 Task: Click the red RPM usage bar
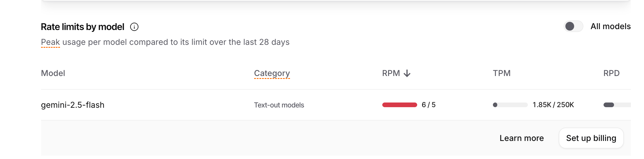click(x=399, y=105)
